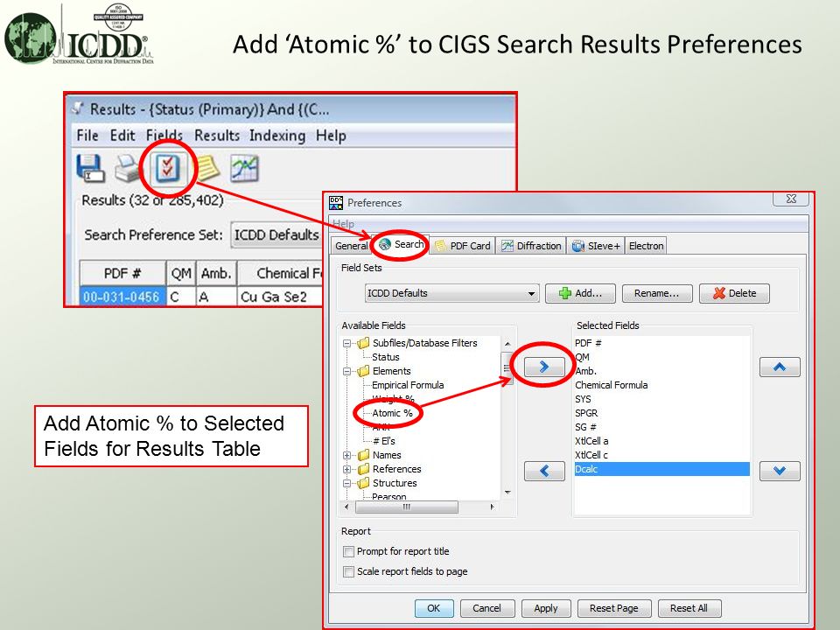840x630 pixels.
Task: Click the Reset Page button
Action: tap(614, 608)
